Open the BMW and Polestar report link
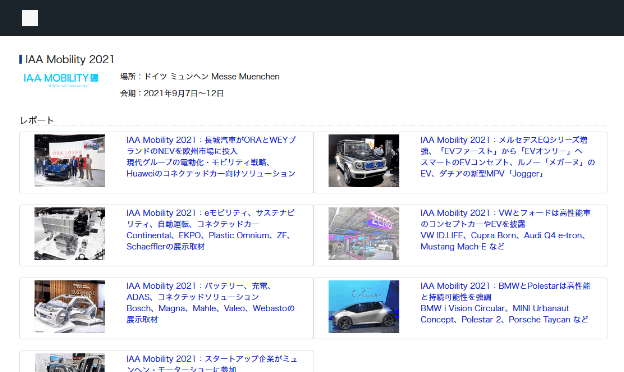The width and height of the screenshot is (624, 372). click(505, 302)
